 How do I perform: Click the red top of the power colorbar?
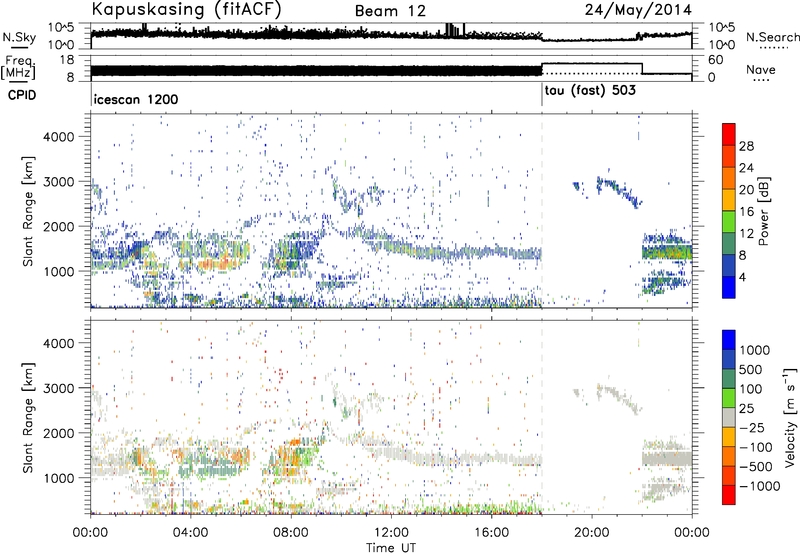(x=729, y=134)
